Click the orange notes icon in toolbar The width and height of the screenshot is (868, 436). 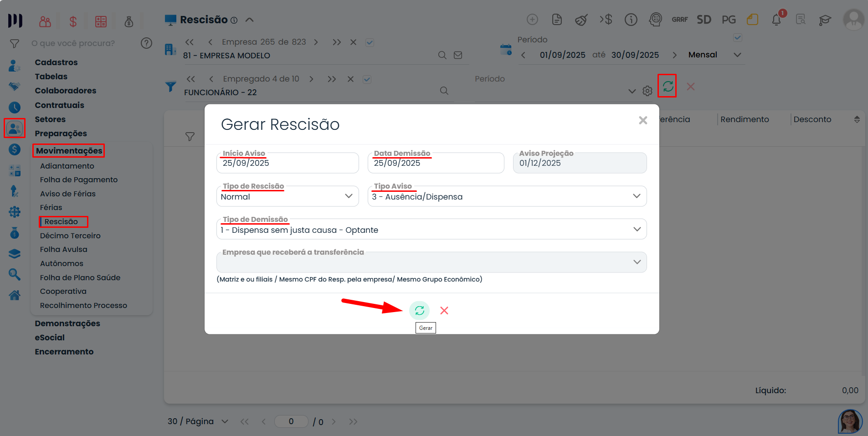pos(752,20)
